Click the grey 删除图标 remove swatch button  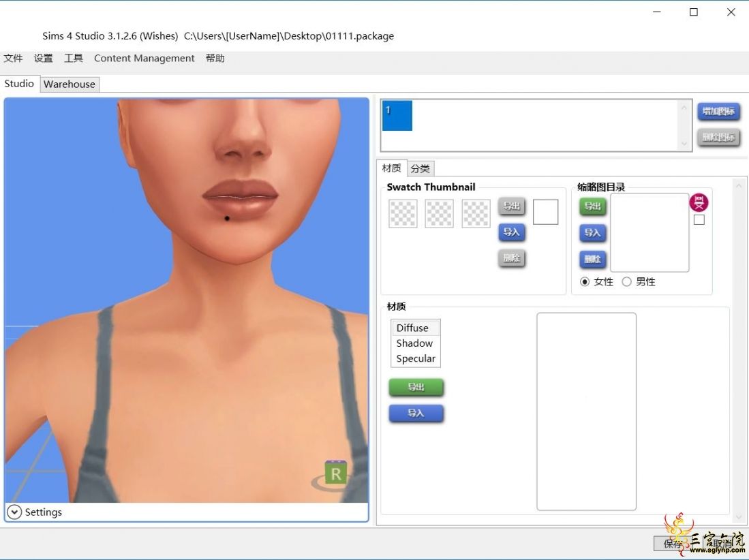pos(718,138)
